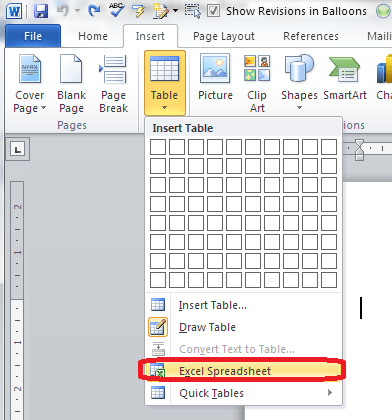
Task: Collapse the Table dropdown button
Action: pos(165,83)
